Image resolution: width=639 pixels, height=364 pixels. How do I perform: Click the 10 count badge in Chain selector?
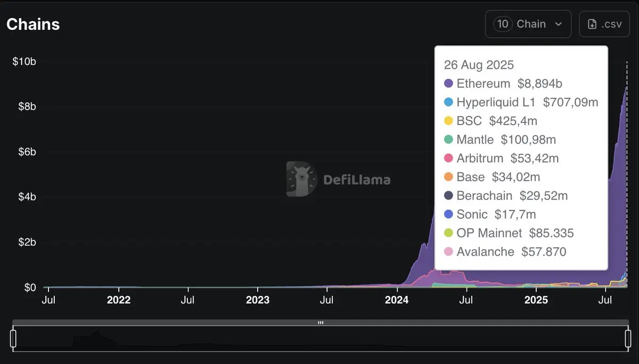pyautogui.click(x=503, y=24)
